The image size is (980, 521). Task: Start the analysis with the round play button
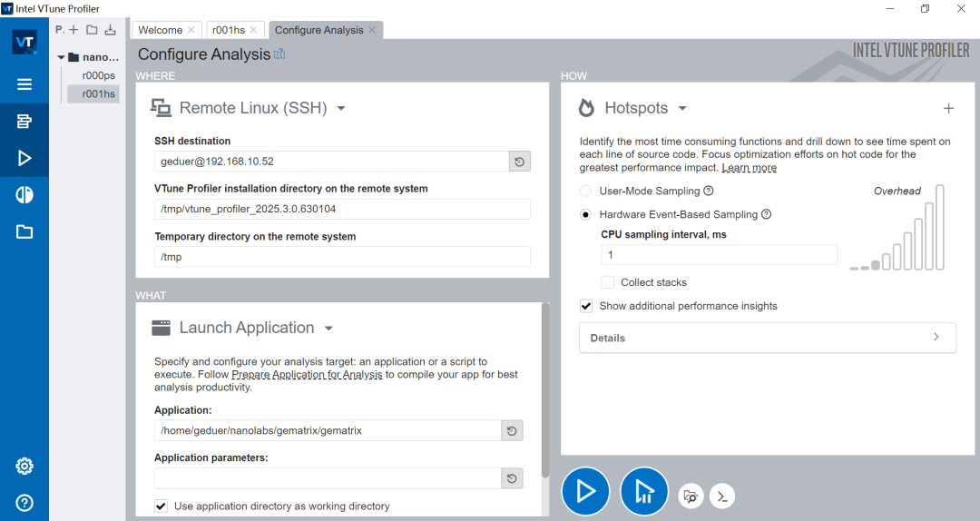click(585, 492)
